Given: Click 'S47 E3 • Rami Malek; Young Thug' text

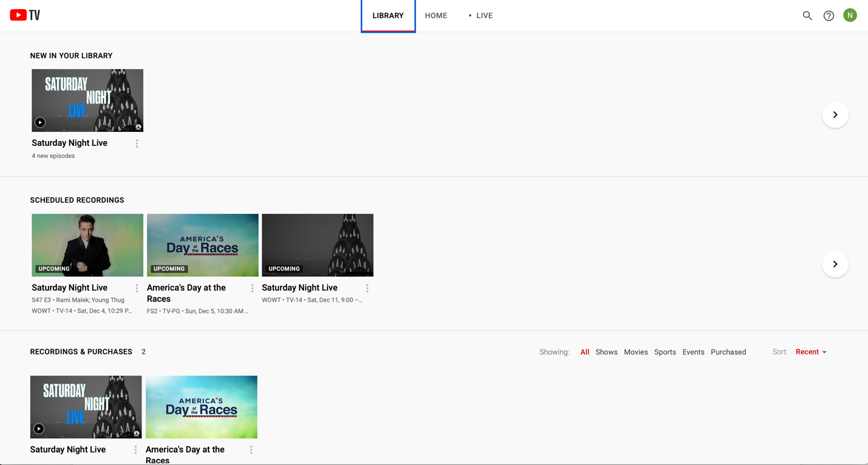Looking at the screenshot, I should [78, 300].
